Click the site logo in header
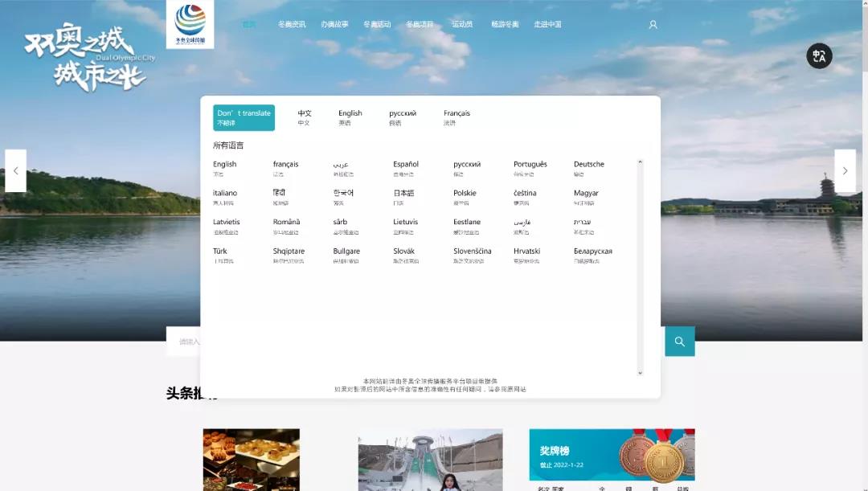Image resolution: width=868 pixels, height=491 pixels. pyautogui.click(x=190, y=23)
